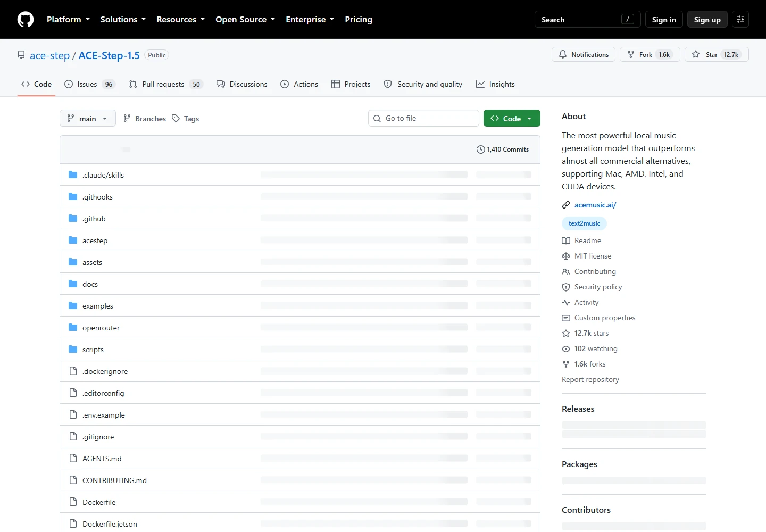The height and width of the screenshot is (532, 766).
Task: Click the Sign up button
Action: pos(707,20)
